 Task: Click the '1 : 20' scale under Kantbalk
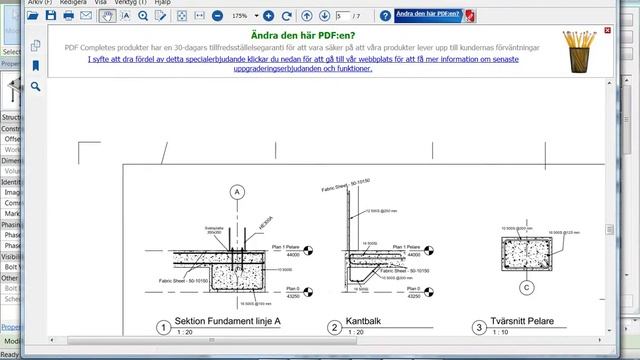click(356, 332)
